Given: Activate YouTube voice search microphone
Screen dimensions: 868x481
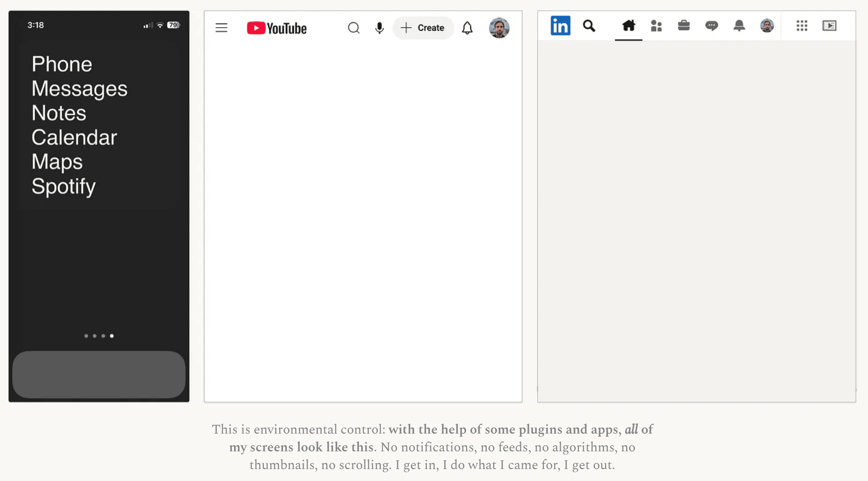Looking at the screenshot, I should point(379,28).
